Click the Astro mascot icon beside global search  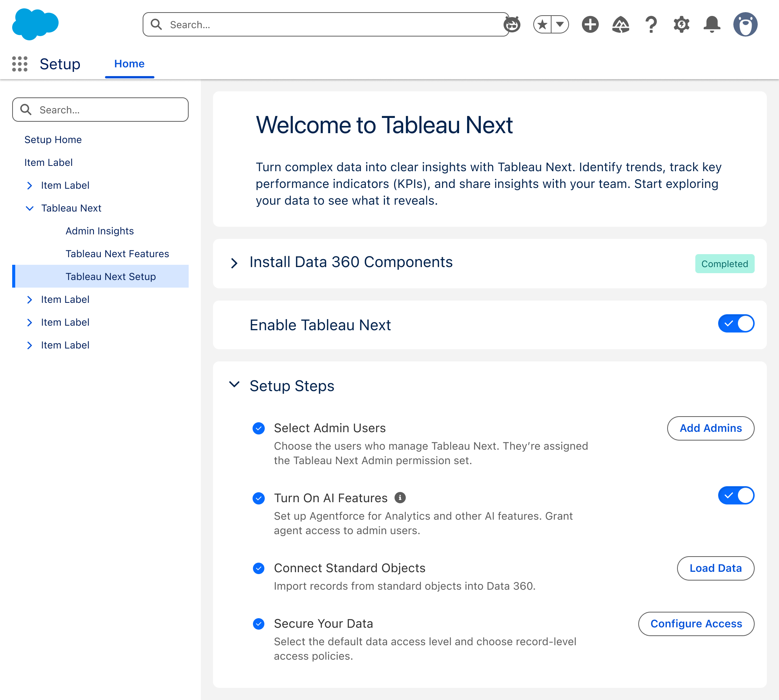click(x=512, y=25)
